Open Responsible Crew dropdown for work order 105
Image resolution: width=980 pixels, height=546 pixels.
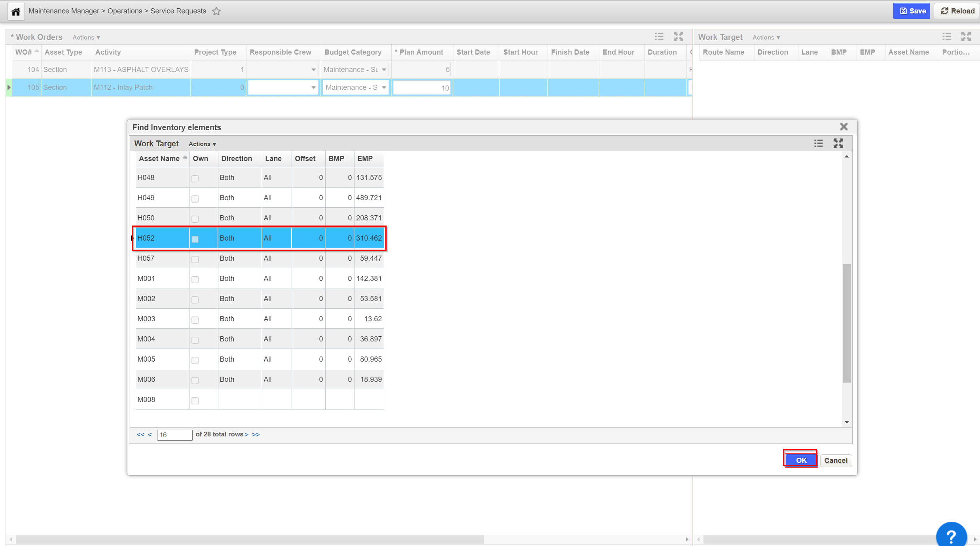313,87
